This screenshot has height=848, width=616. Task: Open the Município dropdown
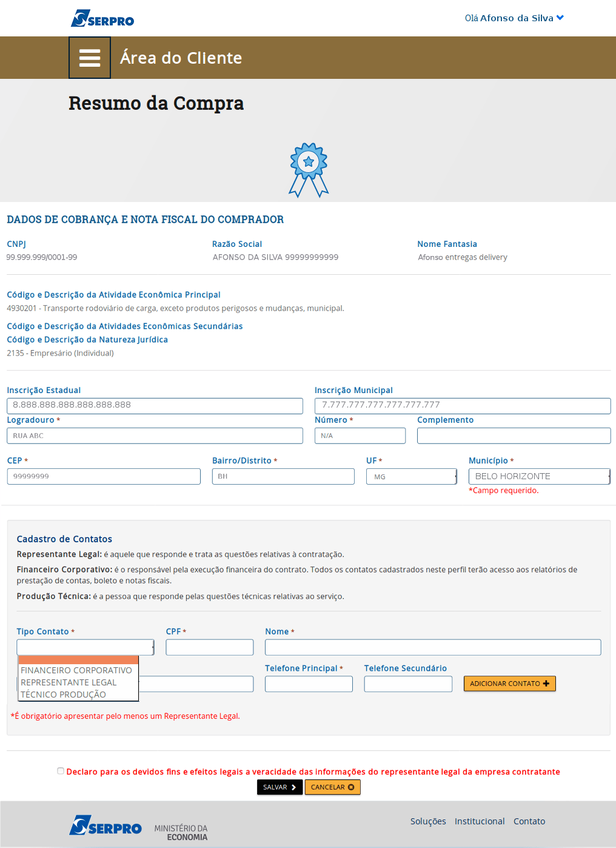click(x=539, y=477)
